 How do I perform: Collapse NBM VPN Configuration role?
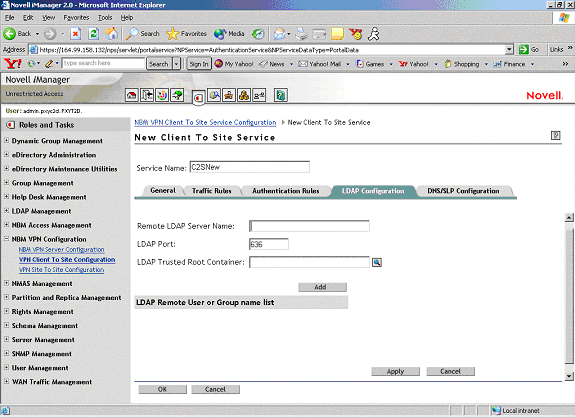coord(6,239)
